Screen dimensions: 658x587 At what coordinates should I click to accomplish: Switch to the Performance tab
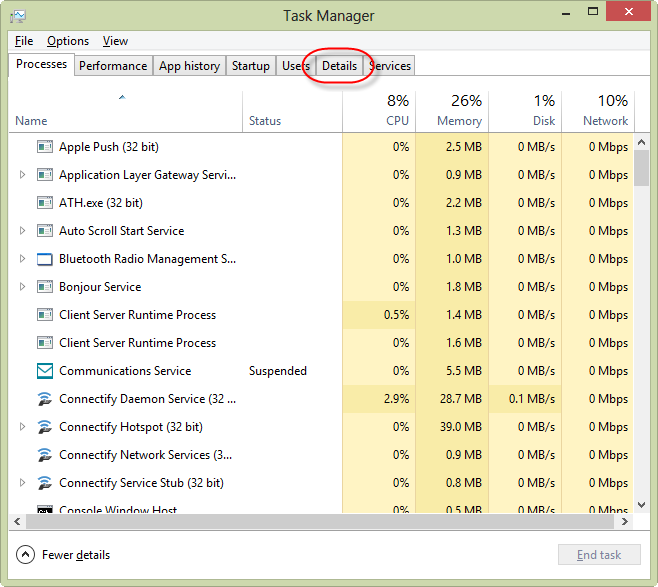[113, 66]
